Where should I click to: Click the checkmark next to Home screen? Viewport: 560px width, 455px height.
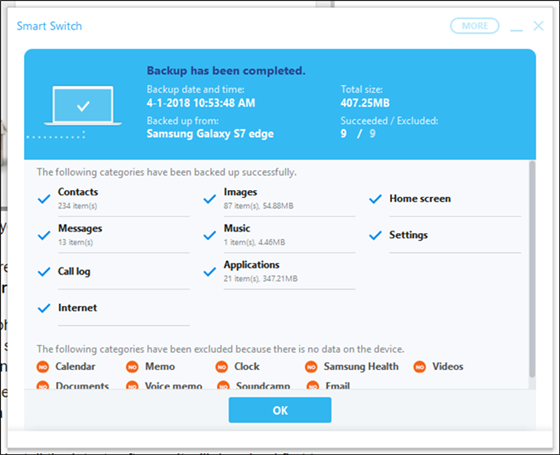(375, 199)
